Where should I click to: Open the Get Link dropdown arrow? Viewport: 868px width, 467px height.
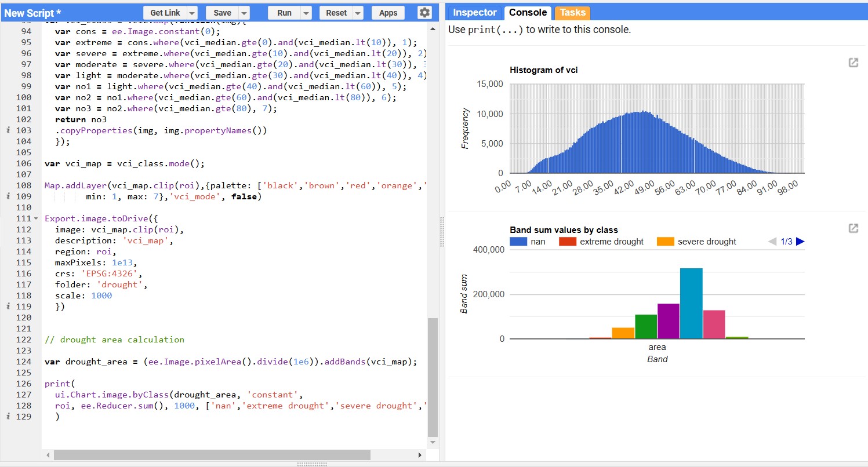pyautogui.click(x=192, y=13)
